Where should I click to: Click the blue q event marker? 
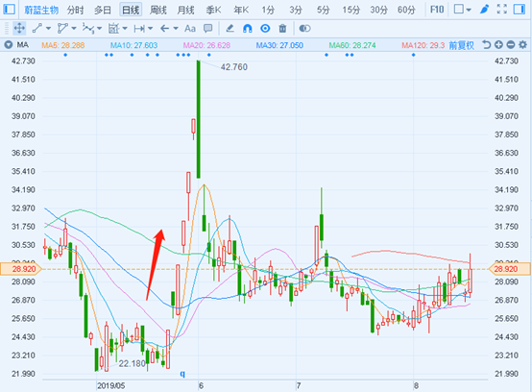182,374
